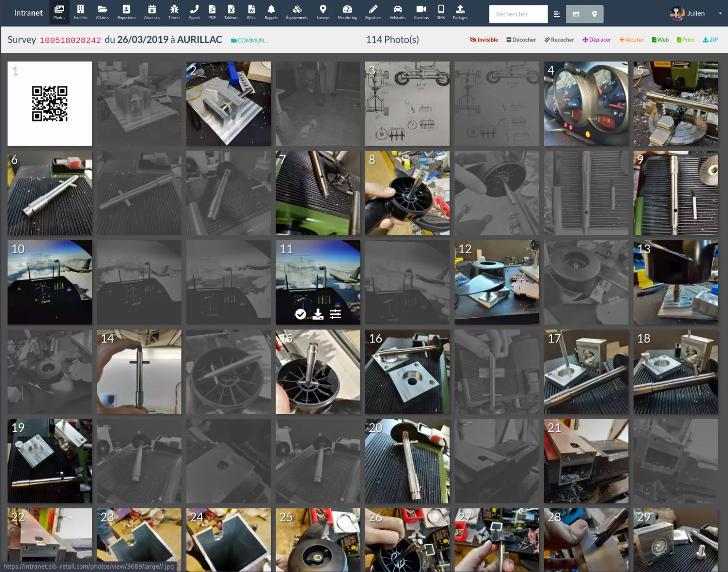Download photo 11 using the download icon
Image resolution: width=728 pixels, height=572 pixels.
coord(318,314)
